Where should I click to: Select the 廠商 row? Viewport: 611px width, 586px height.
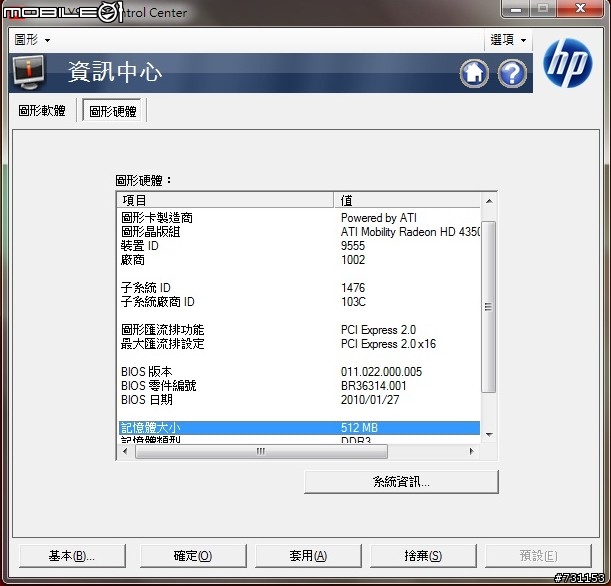(299, 260)
